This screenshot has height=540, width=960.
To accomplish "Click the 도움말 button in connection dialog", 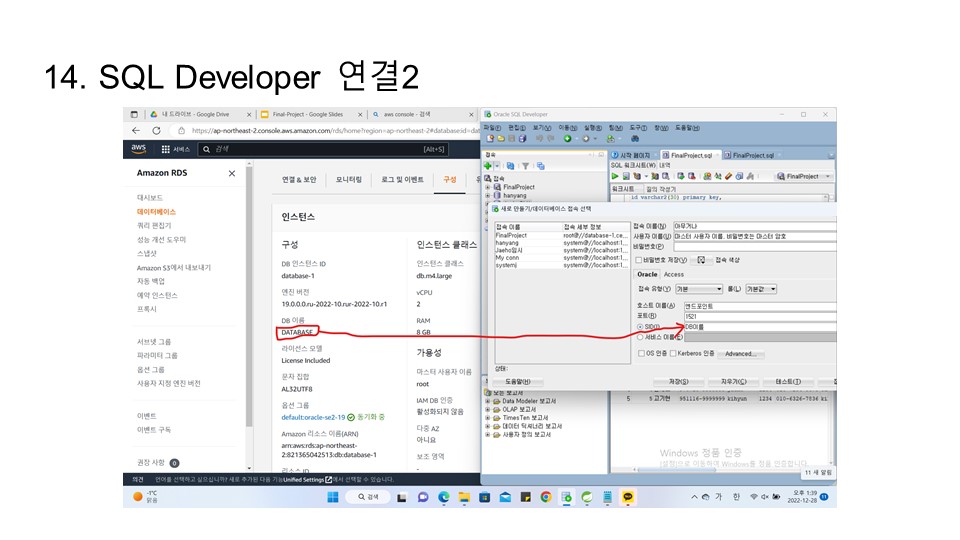I will 518,381.
